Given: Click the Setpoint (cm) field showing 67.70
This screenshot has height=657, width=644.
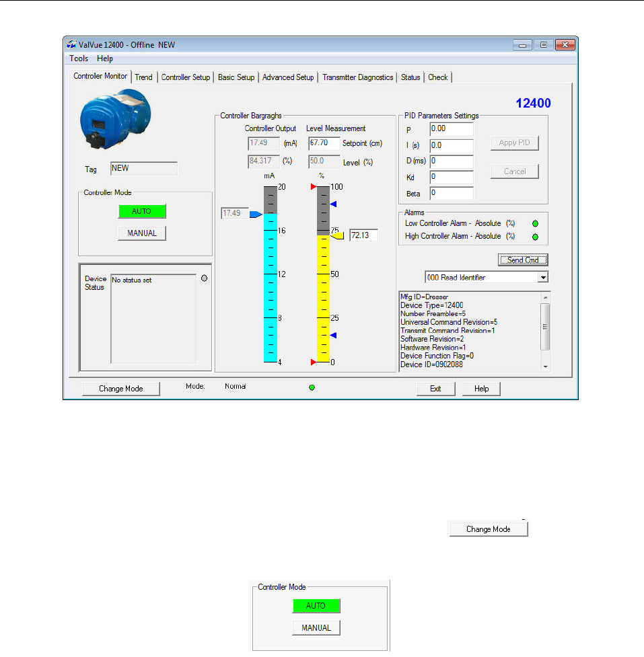Looking at the screenshot, I should pyautogui.click(x=324, y=143).
